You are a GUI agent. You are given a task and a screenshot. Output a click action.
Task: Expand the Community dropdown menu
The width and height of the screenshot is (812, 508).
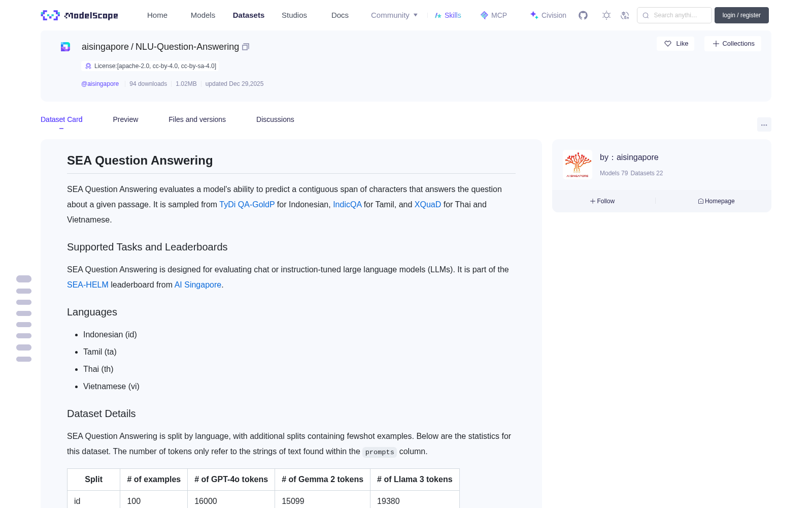coord(394,15)
